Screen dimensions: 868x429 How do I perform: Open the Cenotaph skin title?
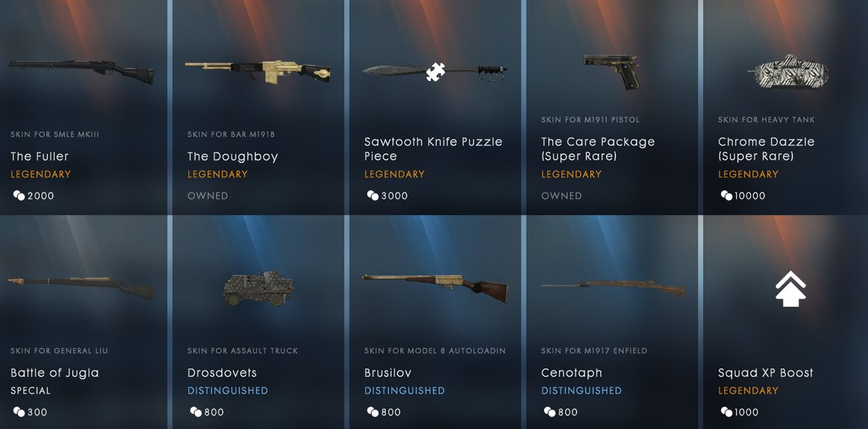click(571, 373)
